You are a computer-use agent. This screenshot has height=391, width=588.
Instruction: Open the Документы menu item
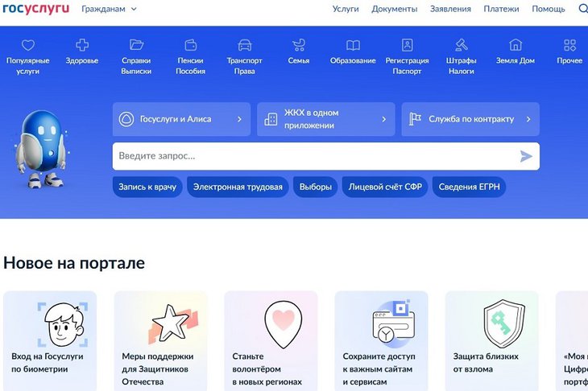click(x=394, y=9)
